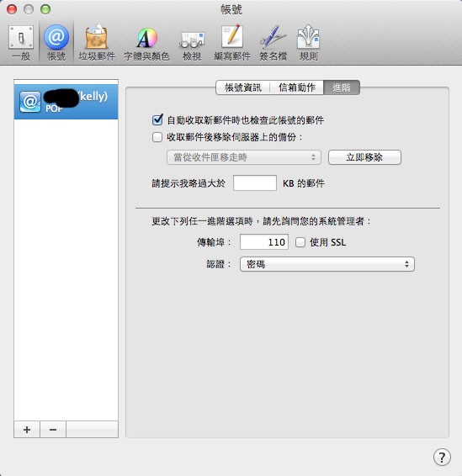Image resolution: width=462 pixels, height=476 pixels.
Task: Switch to the 帳號資訊 tab
Action: tap(243, 87)
